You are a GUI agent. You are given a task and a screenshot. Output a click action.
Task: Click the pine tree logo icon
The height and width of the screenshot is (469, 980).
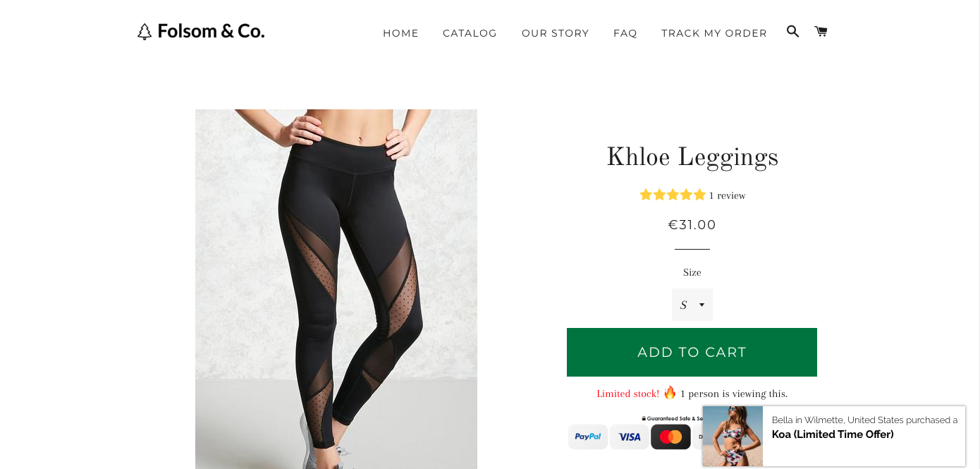tap(145, 32)
